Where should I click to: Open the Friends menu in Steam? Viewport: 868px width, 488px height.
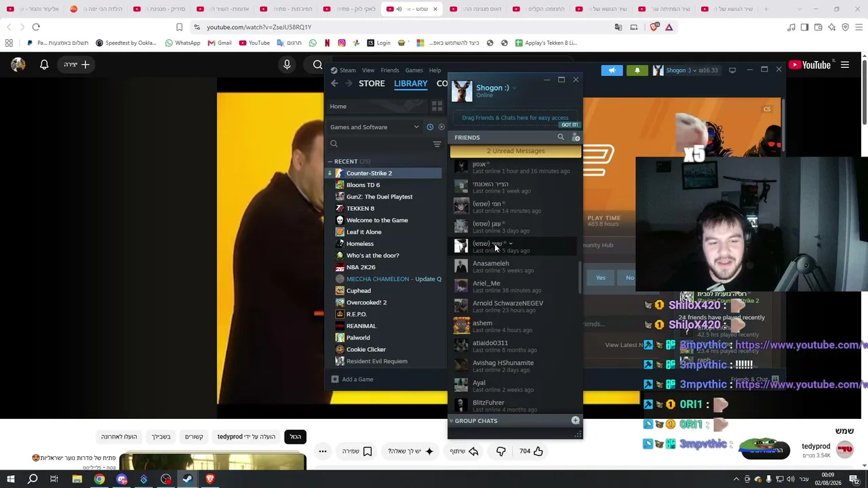(390, 70)
